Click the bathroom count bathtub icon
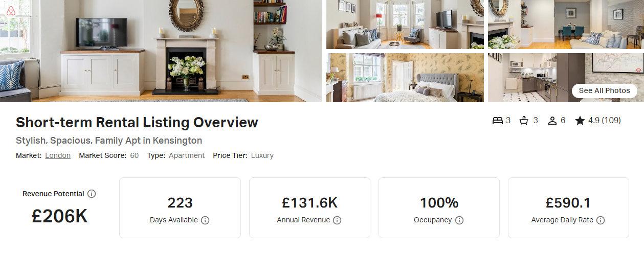Screen dimensions: 644x253 click(524, 121)
